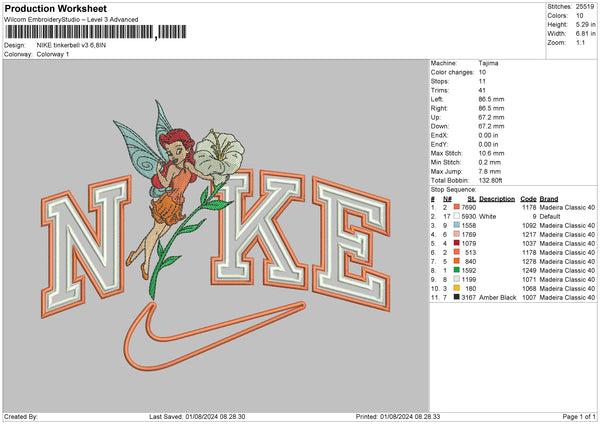Click the "N#" column header
Viewport: 600px width, 424px height.
[447, 199]
